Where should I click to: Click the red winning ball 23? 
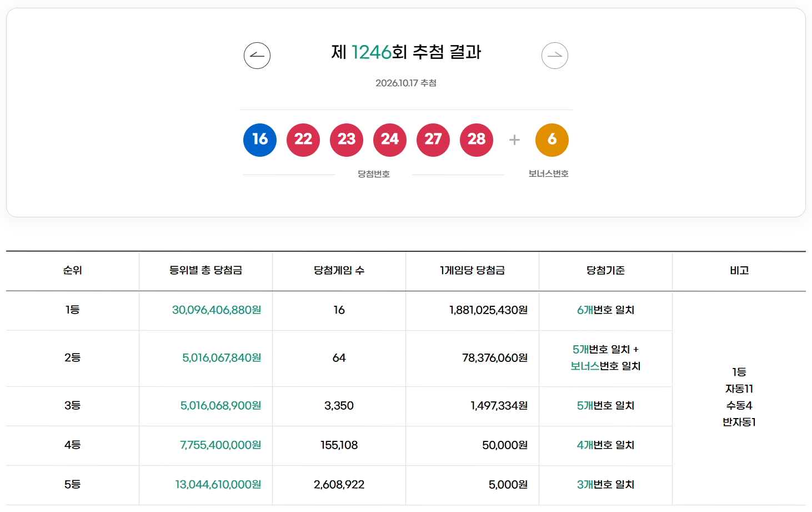(347, 140)
